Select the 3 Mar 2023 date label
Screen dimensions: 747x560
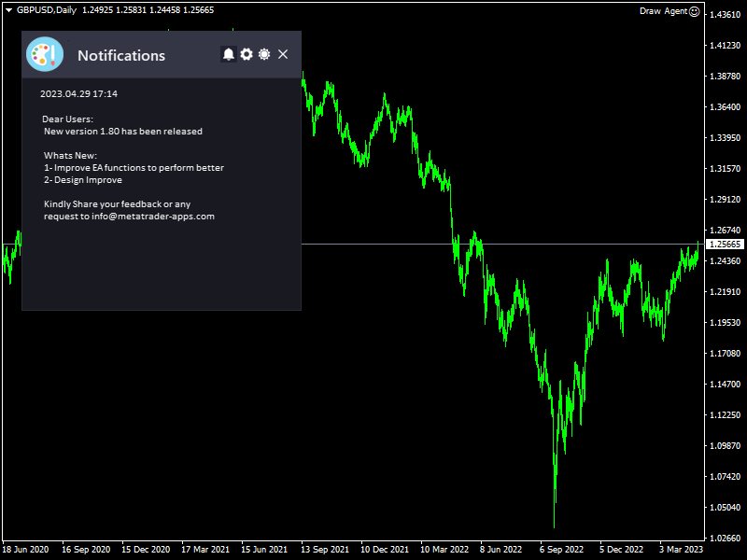(x=682, y=550)
